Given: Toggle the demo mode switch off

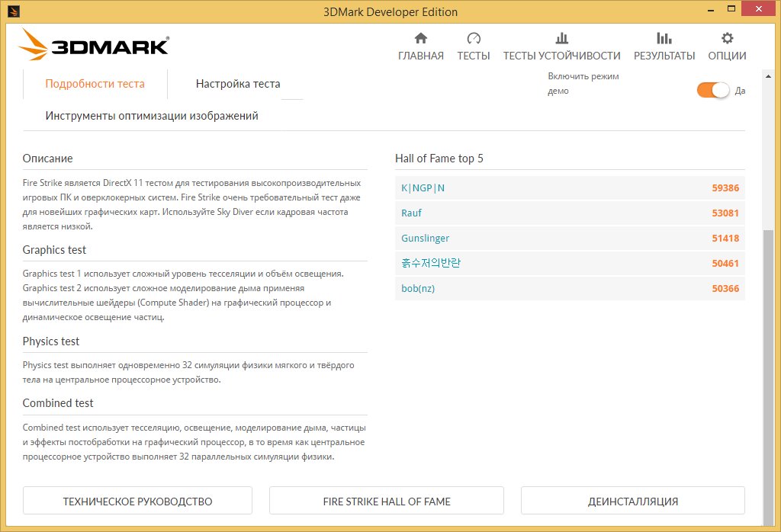Looking at the screenshot, I should click(713, 90).
